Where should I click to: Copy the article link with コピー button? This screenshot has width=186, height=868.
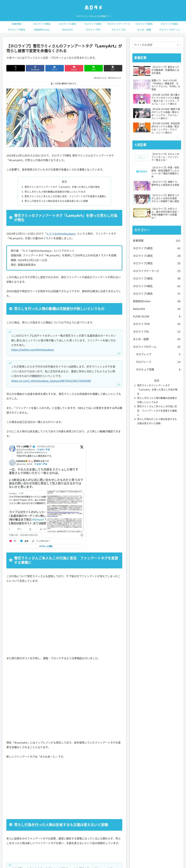(x=113, y=68)
